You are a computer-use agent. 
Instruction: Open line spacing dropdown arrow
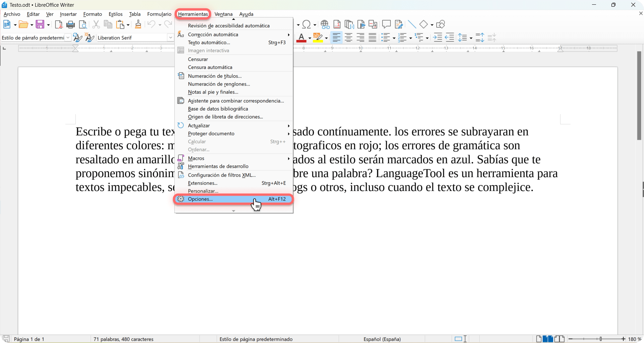coord(471,38)
